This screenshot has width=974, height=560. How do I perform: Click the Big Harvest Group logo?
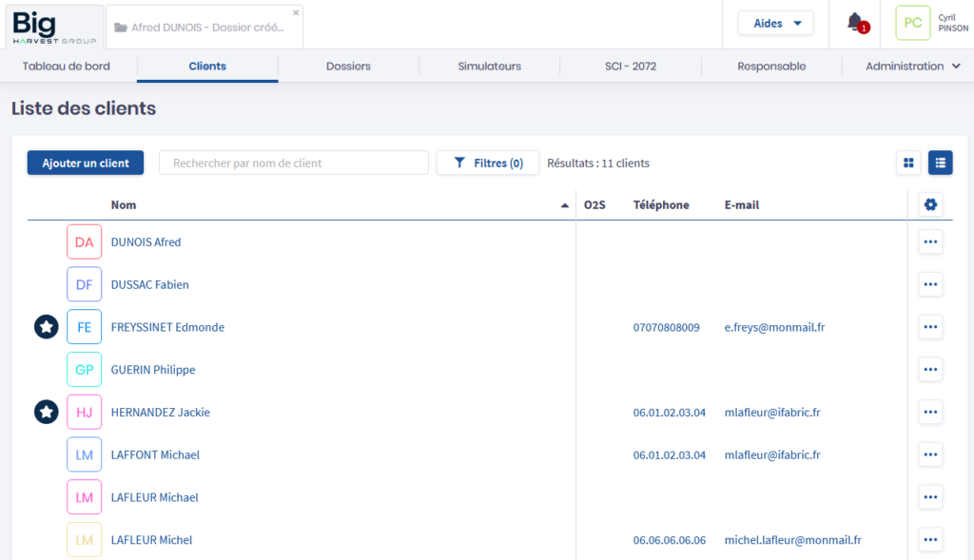pyautogui.click(x=54, y=25)
